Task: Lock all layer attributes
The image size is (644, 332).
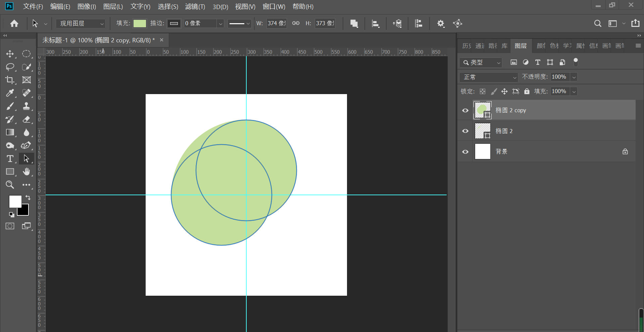Action: coord(527,91)
